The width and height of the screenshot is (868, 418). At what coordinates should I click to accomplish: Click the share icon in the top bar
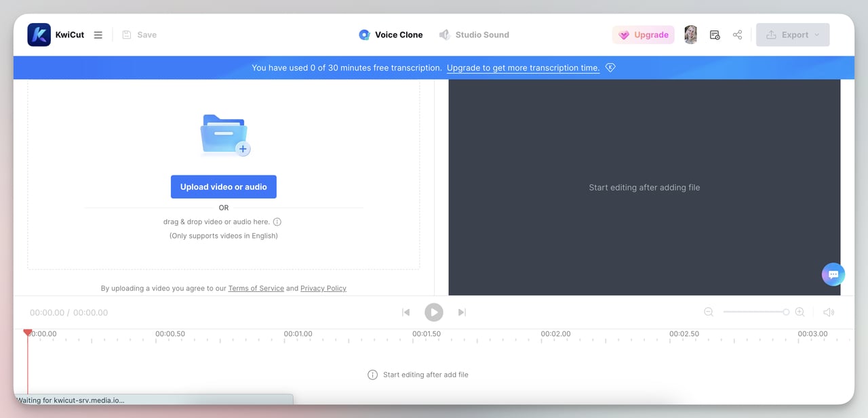(x=737, y=35)
